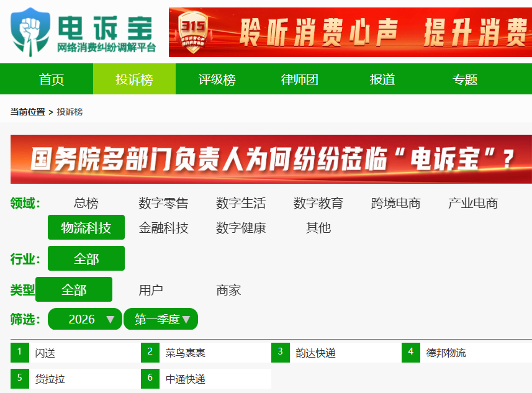Filter by 商家 type

point(228,290)
